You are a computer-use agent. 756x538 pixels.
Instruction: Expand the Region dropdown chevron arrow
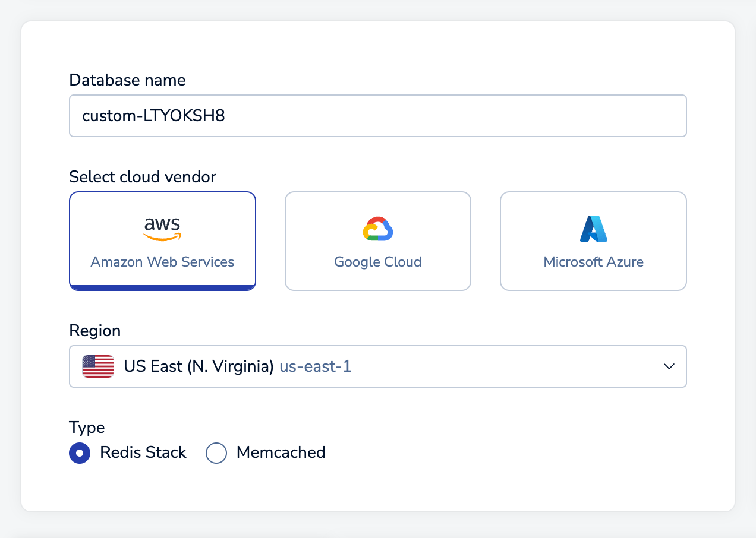point(669,366)
